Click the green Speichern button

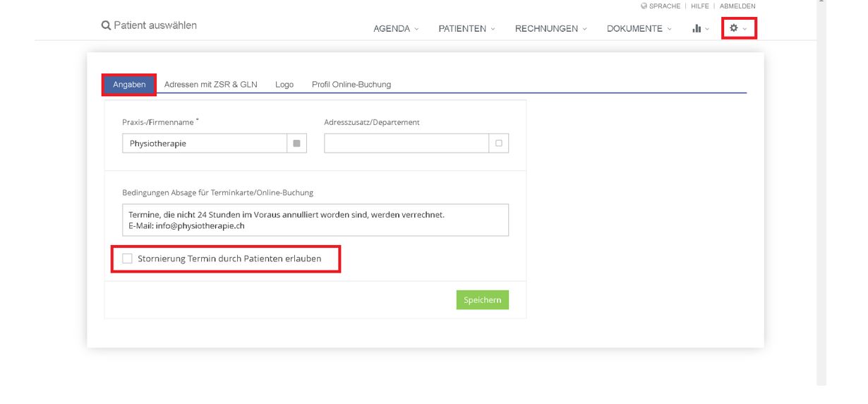pos(482,299)
